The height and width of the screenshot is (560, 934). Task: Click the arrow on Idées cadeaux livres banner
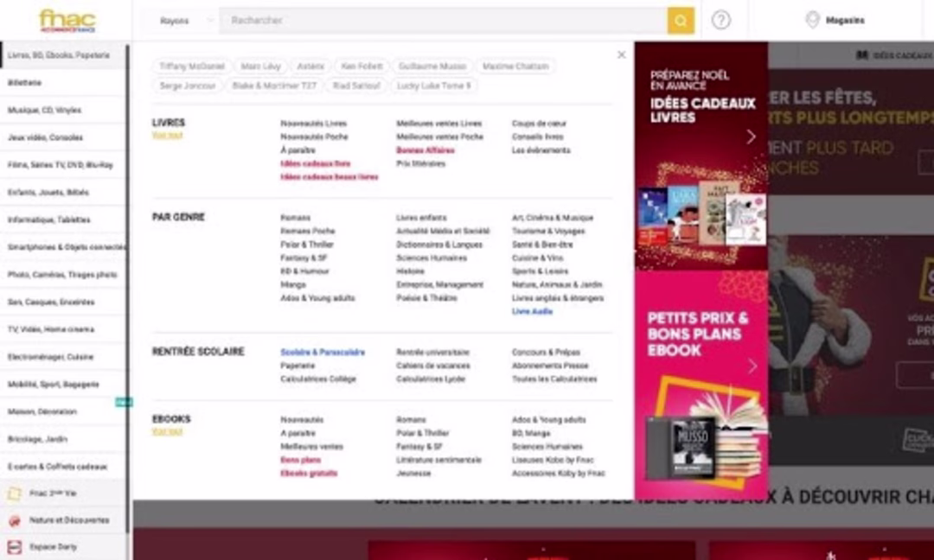(x=751, y=137)
